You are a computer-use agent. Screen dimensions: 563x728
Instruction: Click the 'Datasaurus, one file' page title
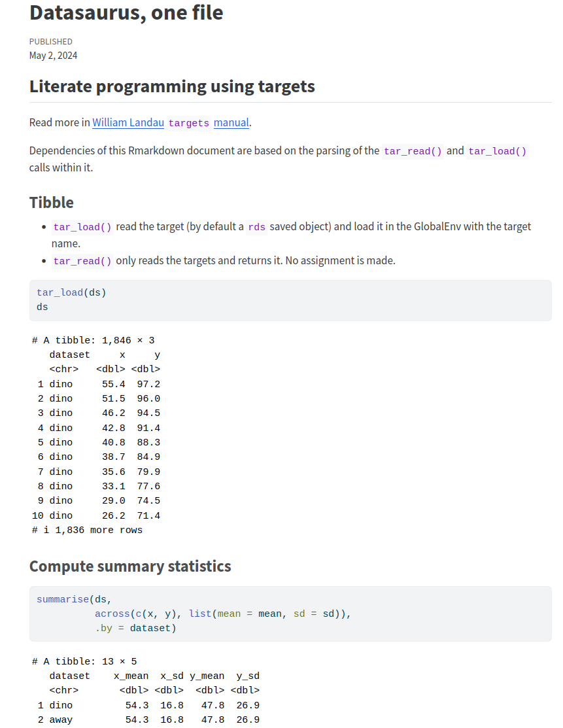point(126,12)
